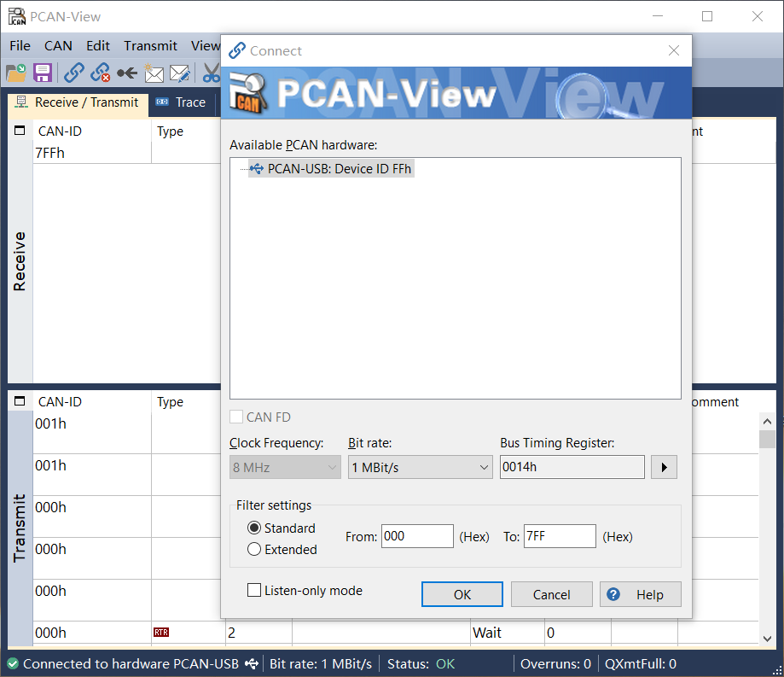Select PCAN-USB: Device ID FFh hardware entry
The width and height of the screenshot is (784, 677).
pos(331,169)
